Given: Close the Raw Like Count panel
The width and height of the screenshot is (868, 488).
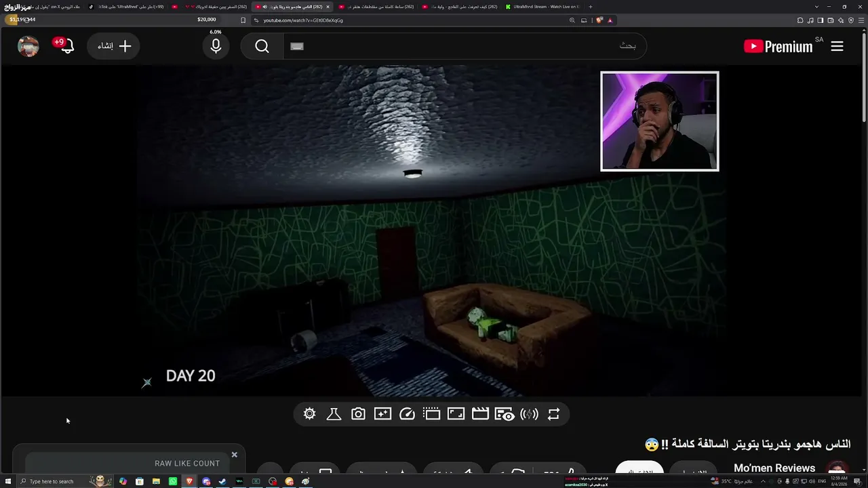Looking at the screenshot, I should pyautogui.click(x=235, y=455).
